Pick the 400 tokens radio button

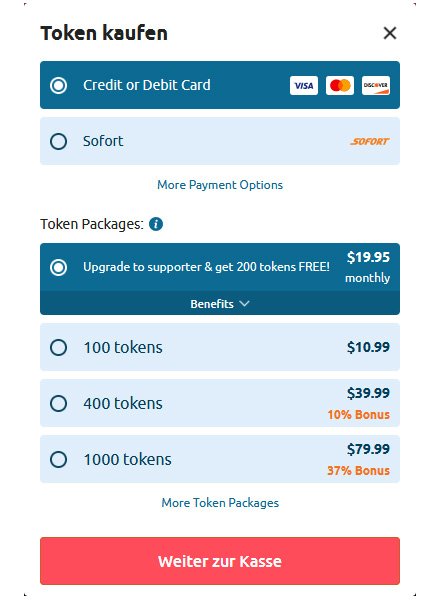click(x=59, y=403)
